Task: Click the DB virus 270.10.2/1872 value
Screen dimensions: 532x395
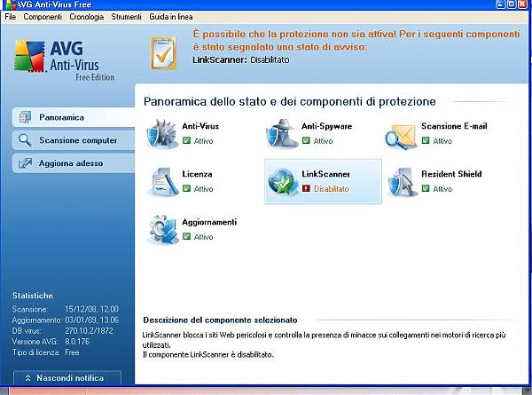Action: tap(89, 331)
